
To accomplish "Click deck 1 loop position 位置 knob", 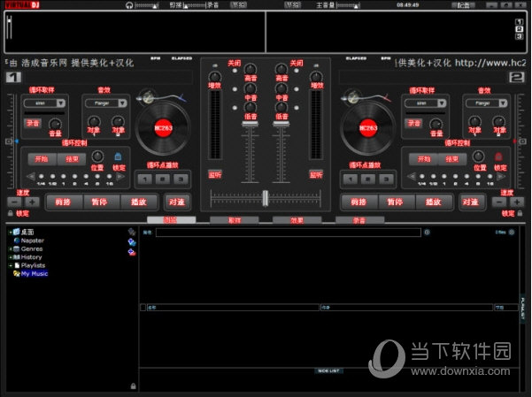I will coord(97,157).
